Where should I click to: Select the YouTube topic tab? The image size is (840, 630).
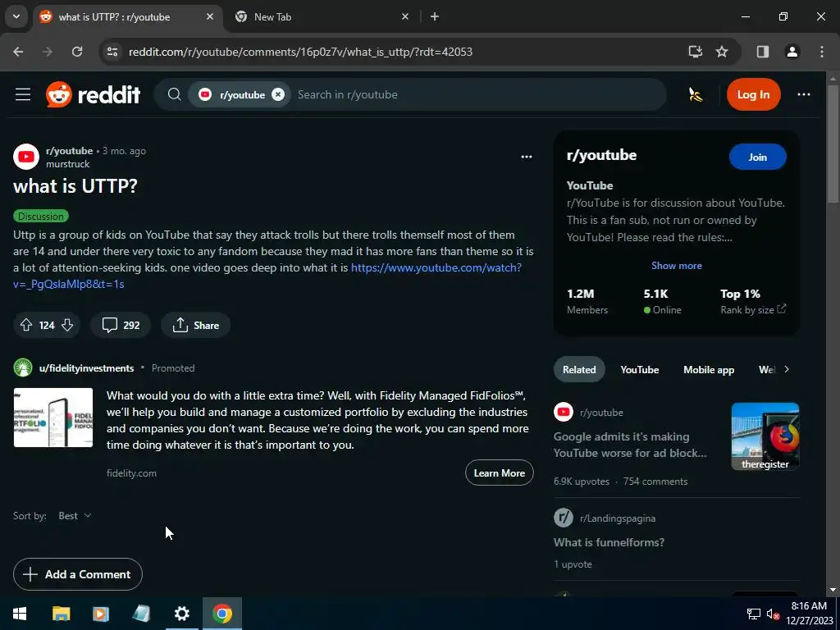[640, 370]
